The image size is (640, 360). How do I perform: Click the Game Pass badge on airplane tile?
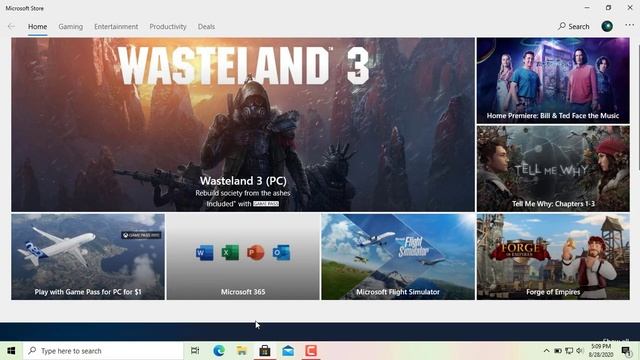click(x=141, y=235)
